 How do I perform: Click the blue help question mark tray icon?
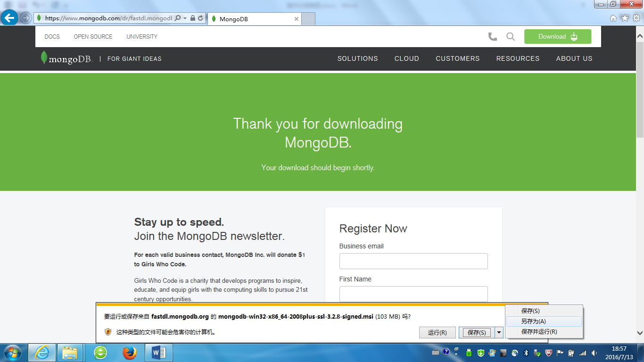(x=446, y=352)
